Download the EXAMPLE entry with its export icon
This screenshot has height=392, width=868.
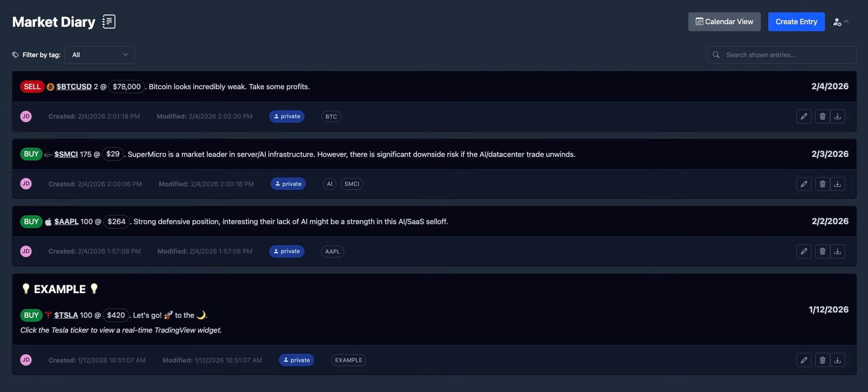pyautogui.click(x=838, y=359)
